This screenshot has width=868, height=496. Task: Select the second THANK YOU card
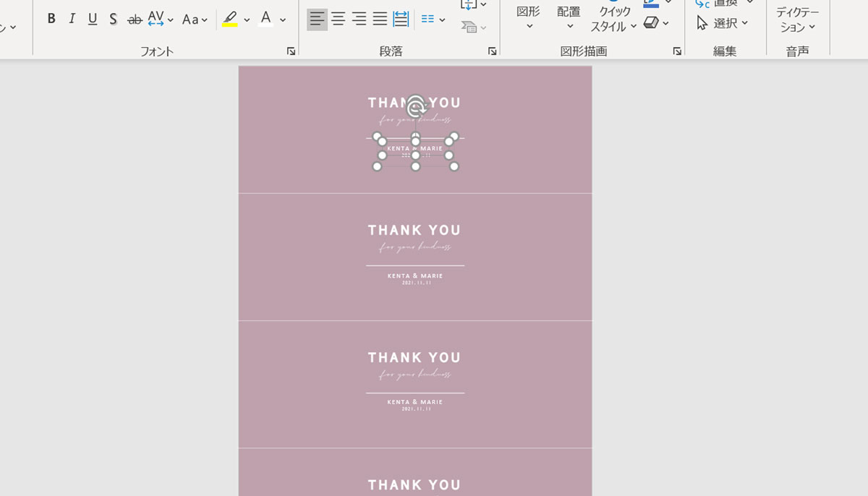415,257
